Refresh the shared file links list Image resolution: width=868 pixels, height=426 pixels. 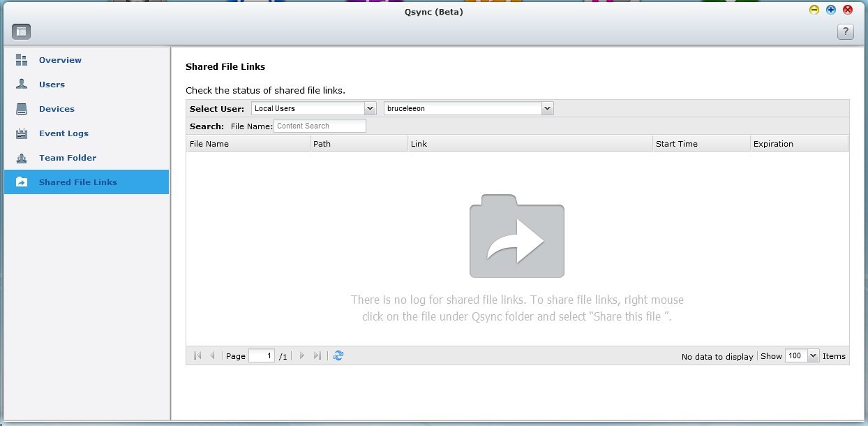tap(338, 356)
